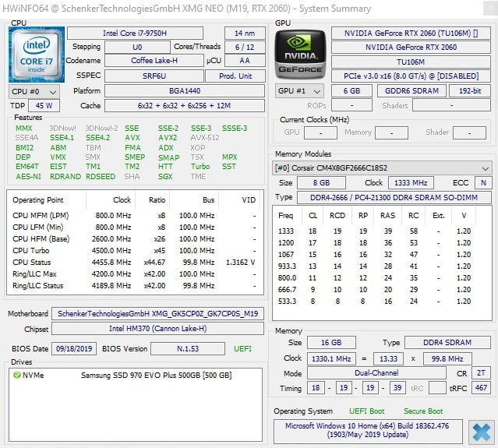Click the Dual-Channel mode field
Screen dimensions: 498x448
[x=376, y=372]
